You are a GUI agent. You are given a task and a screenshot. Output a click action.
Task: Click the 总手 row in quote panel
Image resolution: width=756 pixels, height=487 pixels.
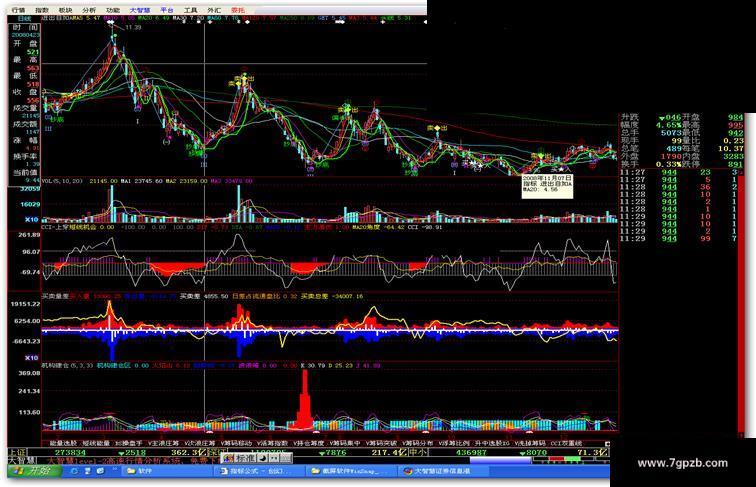650,133
